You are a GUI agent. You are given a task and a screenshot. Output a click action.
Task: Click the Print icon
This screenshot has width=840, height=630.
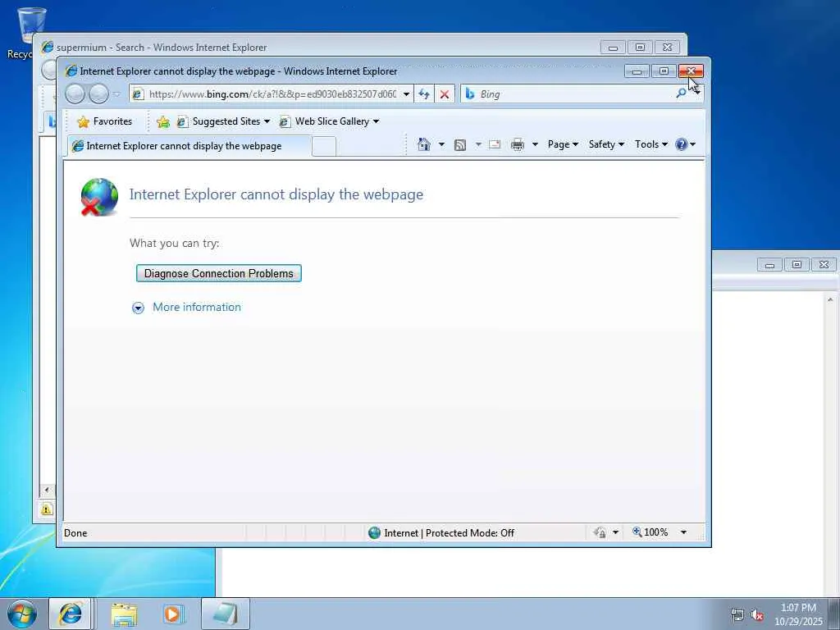(x=518, y=144)
